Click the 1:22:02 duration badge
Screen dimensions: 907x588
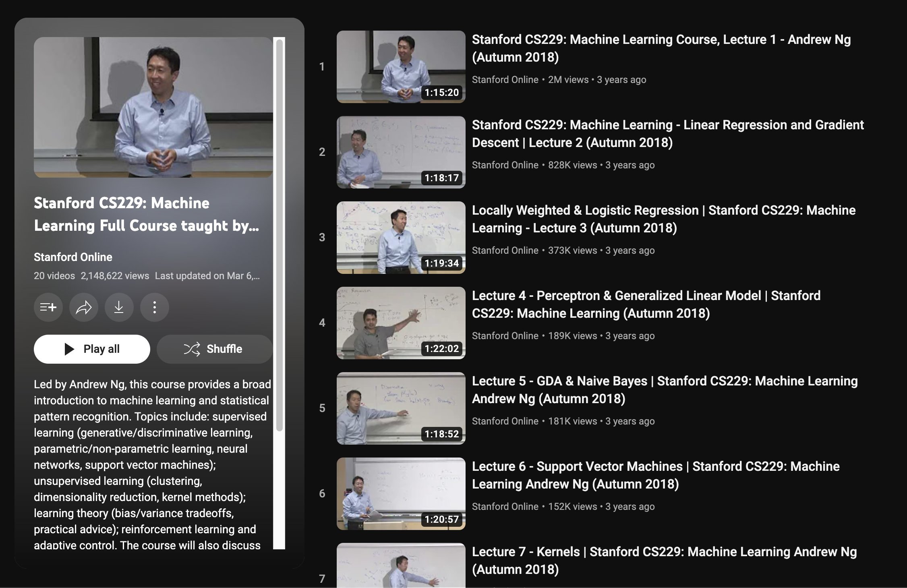pos(442,348)
